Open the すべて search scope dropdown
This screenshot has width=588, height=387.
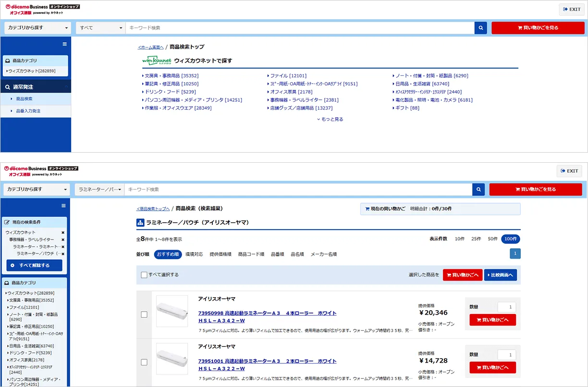pos(101,28)
